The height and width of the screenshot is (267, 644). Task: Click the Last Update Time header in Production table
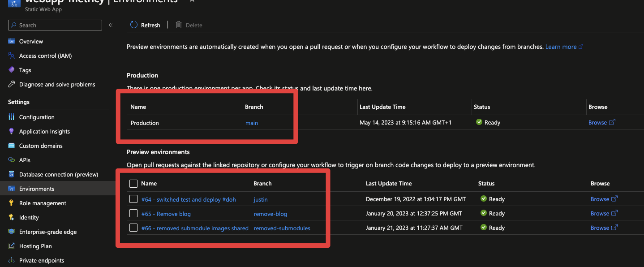pyautogui.click(x=382, y=107)
